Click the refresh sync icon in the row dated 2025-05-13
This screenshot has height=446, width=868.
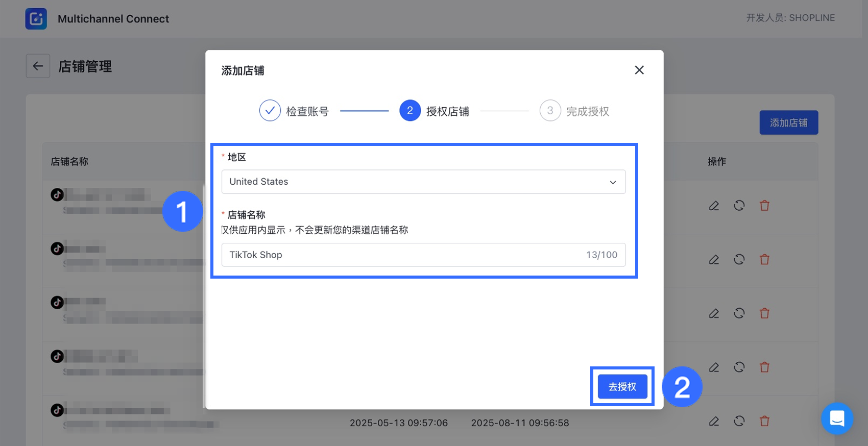coord(739,421)
